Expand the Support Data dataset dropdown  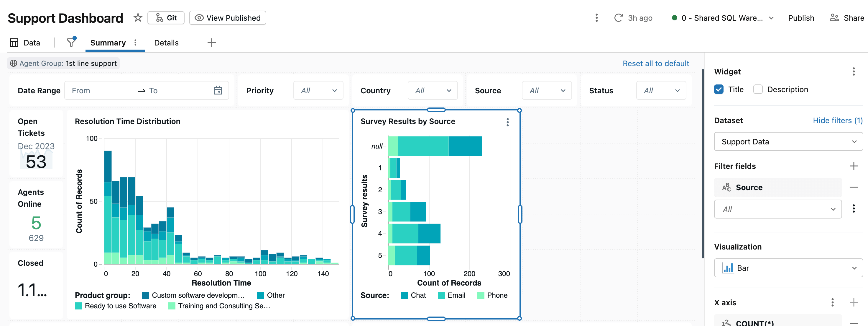[788, 141]
